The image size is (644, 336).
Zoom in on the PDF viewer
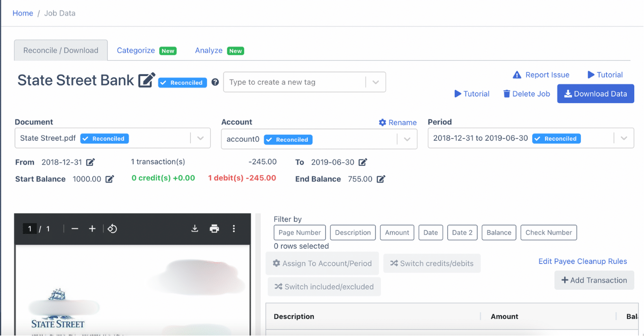(92, 229)
